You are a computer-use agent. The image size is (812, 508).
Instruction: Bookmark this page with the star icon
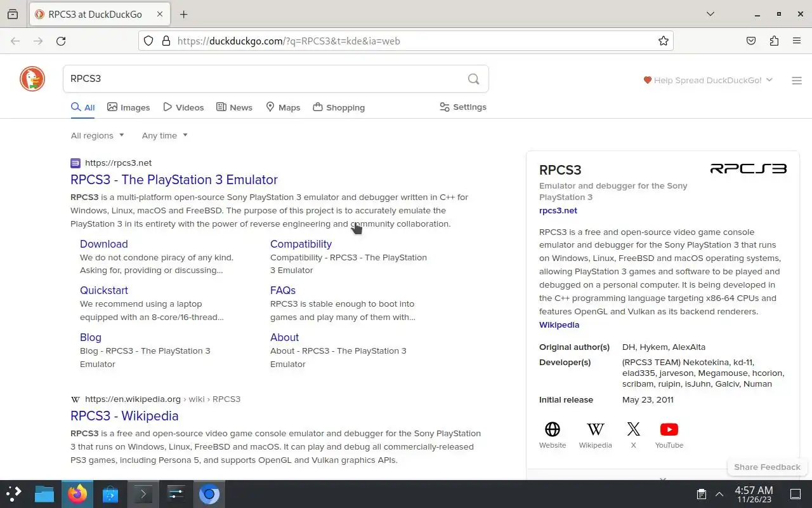[x=664, y=41]
